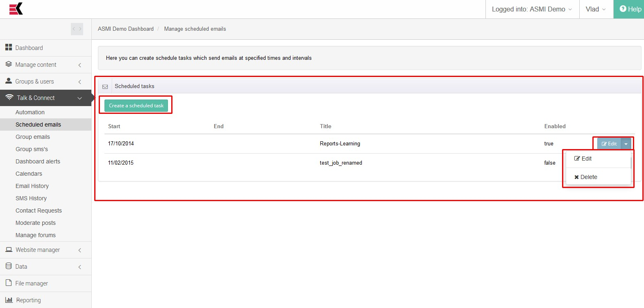View Email History

[x=32, y=186]
